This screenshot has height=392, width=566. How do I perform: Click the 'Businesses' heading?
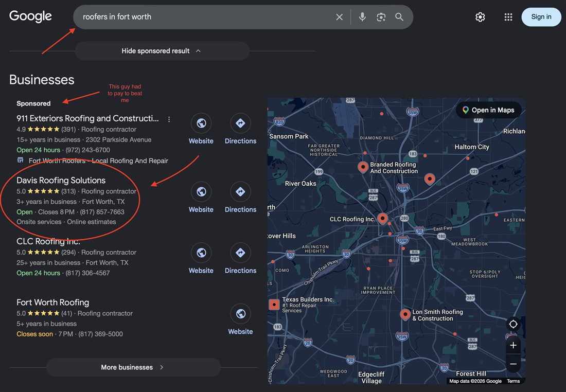click(42, 80)
